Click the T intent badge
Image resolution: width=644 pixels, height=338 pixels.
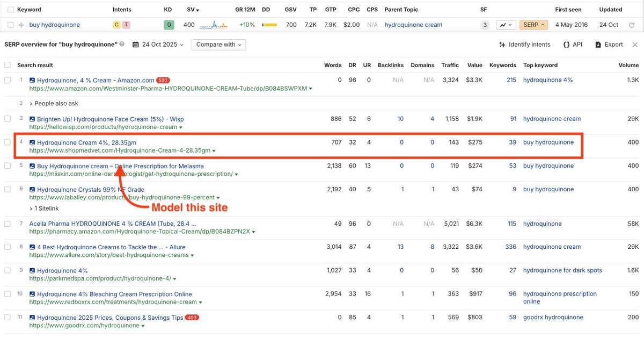[x=126, y=25]
